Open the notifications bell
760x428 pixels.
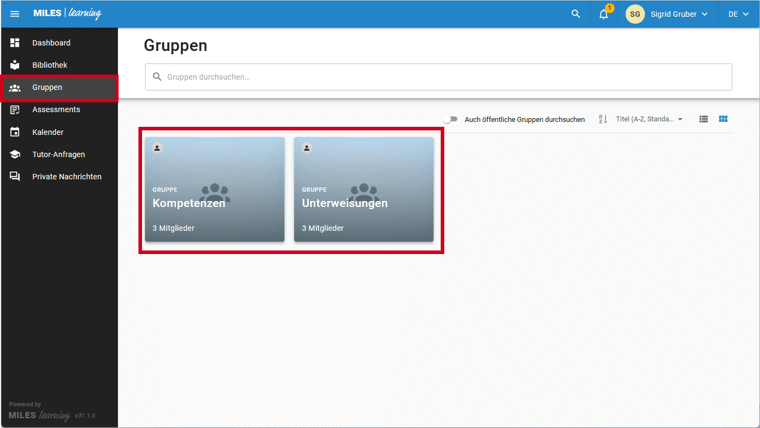603,14
